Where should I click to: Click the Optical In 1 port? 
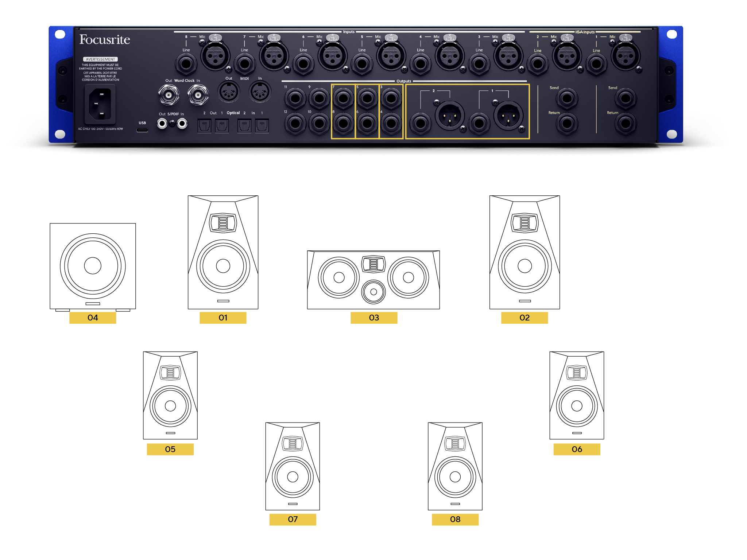(262, 126)
